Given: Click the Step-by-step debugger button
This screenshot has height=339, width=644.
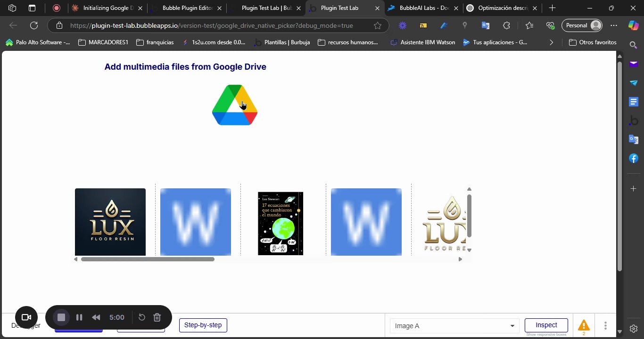Looking at the screenshot, I should point(203,325).
